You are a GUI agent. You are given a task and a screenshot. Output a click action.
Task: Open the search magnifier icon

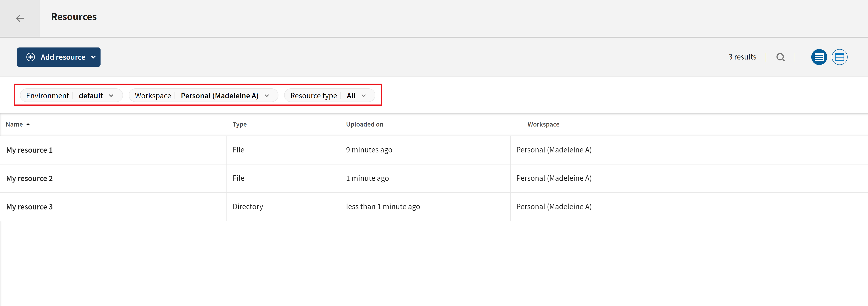coord(780,57)
